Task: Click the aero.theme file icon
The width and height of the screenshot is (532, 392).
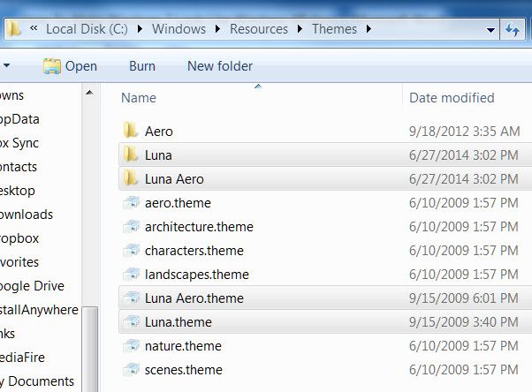Action: 132,203
